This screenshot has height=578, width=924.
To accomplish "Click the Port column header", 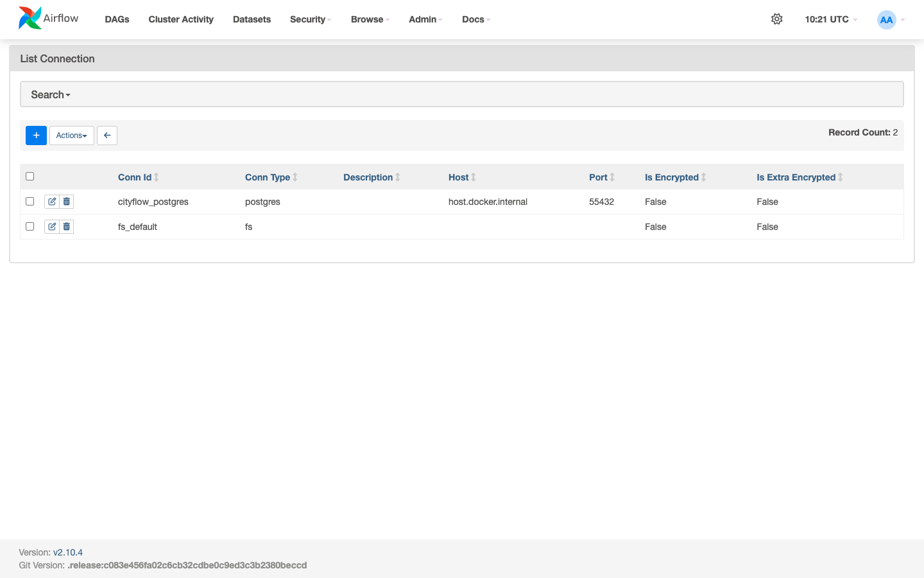I will point(598,177).
